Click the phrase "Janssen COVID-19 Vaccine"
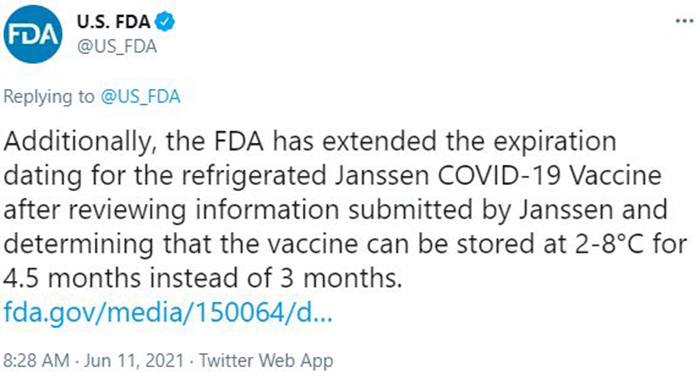This screenshot has height=384, width=700. [x=498, y=175]
